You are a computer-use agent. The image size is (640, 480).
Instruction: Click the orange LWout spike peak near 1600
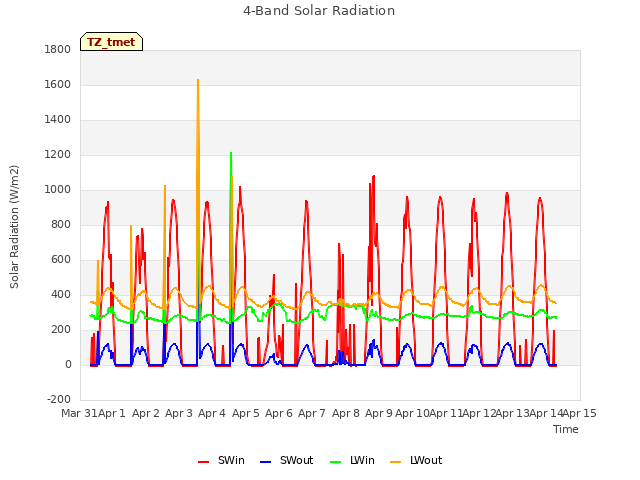pos(198,80)
